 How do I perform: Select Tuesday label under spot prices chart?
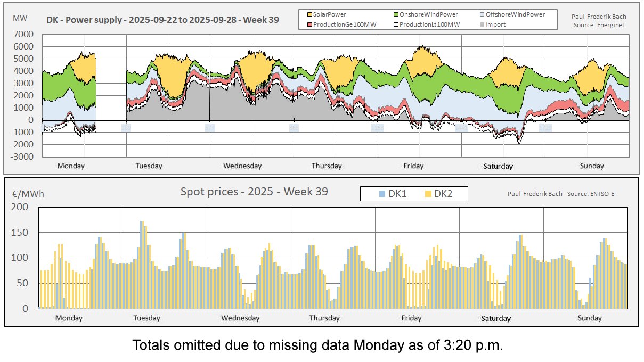click(146, 318)
